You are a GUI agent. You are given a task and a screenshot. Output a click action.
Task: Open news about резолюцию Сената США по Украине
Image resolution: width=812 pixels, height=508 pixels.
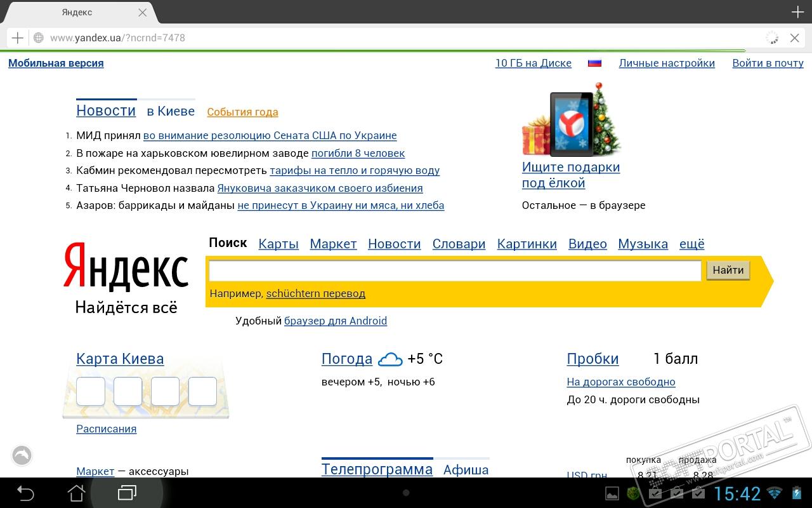[270, 135]
